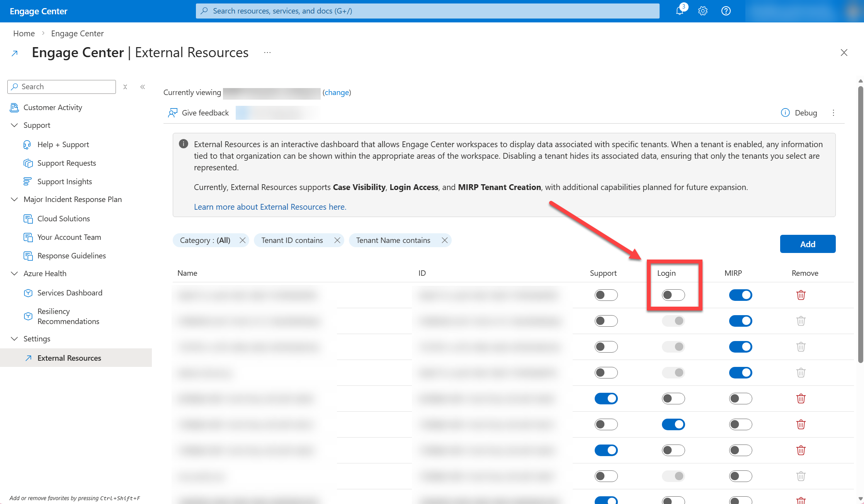Open Support Requests page
864x504 pixels.
67,163
